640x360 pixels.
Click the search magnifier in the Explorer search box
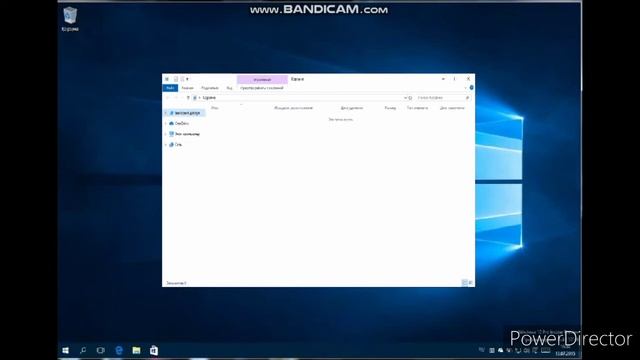click(x=467, y=98)
